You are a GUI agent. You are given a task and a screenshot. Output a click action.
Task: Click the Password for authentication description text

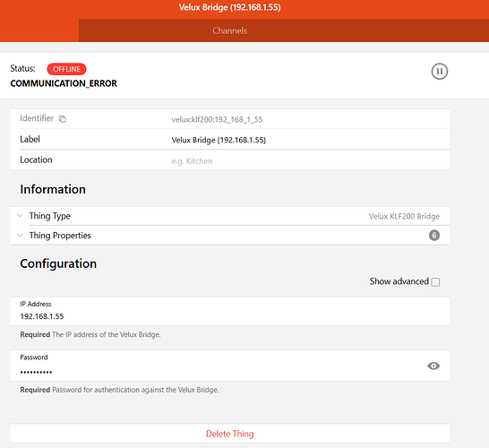(x=135, y=390)
